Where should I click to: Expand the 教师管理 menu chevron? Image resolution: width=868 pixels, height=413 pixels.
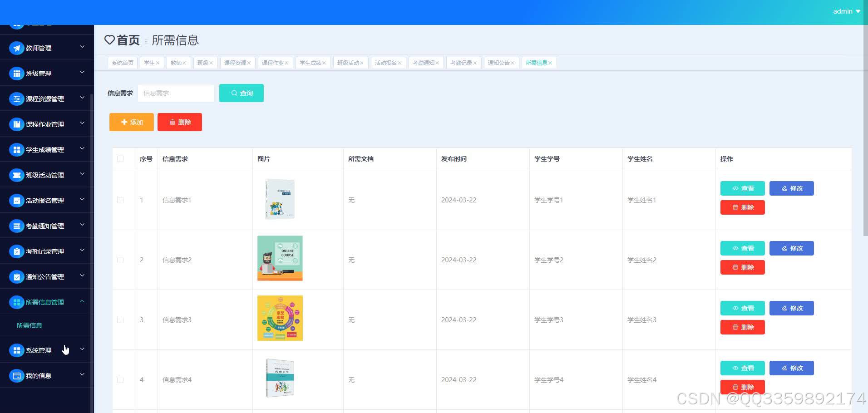pos(82,47)
